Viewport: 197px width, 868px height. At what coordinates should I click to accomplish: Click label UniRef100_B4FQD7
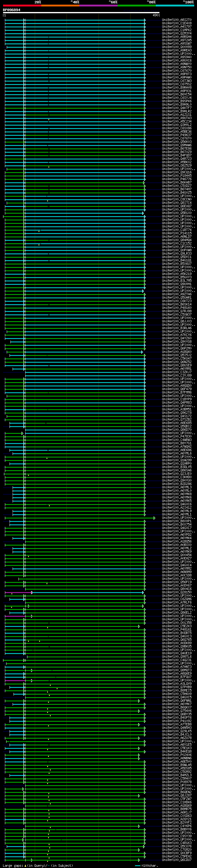click(x=177, y=155)
